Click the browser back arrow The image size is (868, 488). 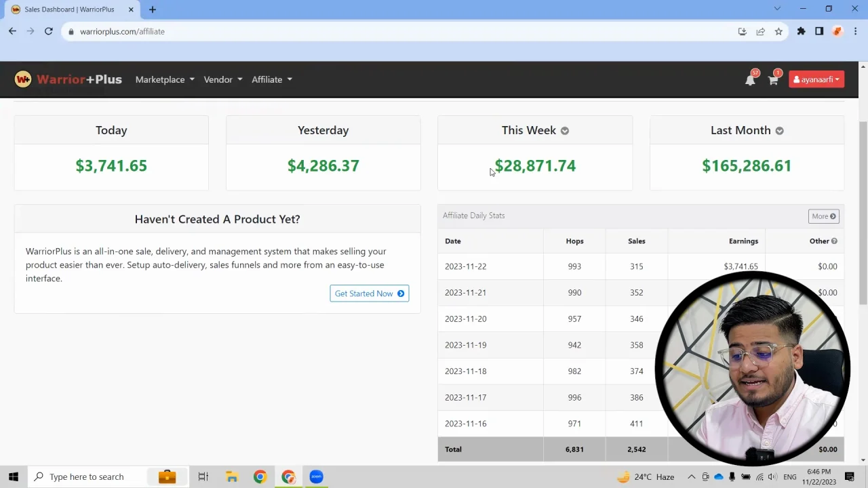(x=12, y=31)
